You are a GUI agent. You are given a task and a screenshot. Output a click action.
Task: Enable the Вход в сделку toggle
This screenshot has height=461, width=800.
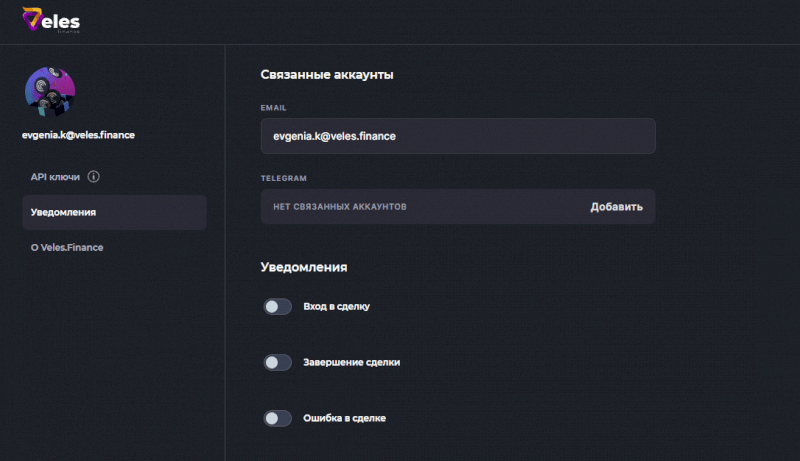click(278, 307)
